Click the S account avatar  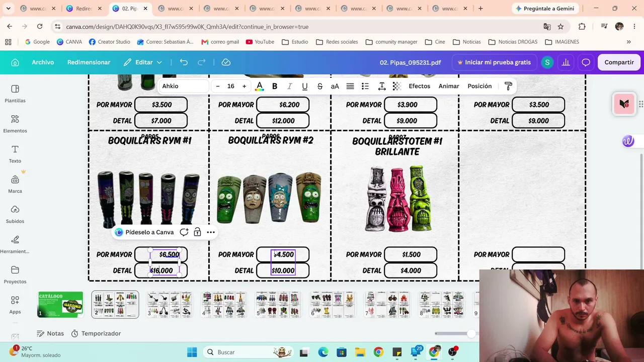click(x=547, y=62)
